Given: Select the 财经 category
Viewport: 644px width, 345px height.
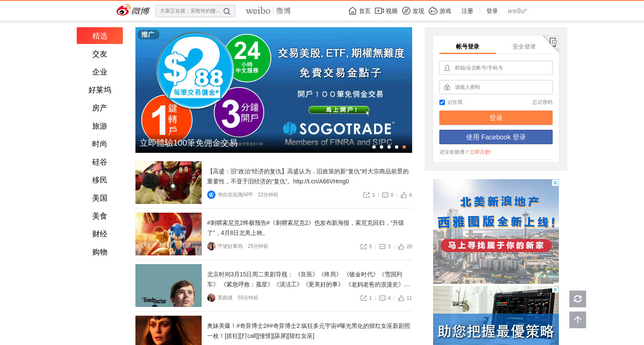Looking at the screenshot, I should [x=100, y=234].
